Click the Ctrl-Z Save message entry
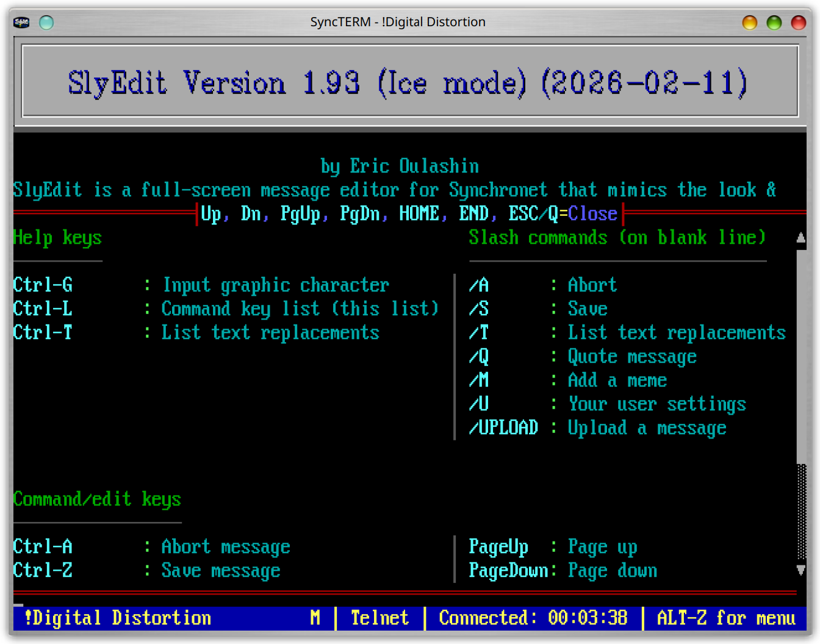Screen dimensions: 820x644 pos(146,571)
